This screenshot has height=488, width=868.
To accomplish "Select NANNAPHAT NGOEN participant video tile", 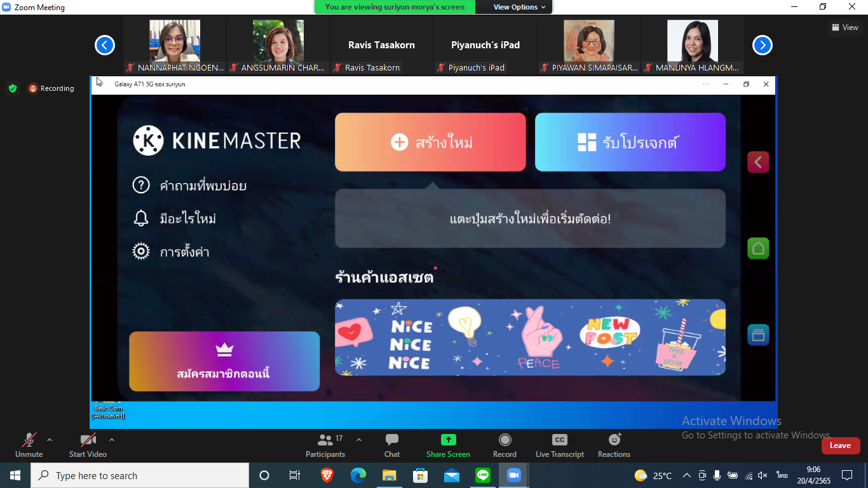I will pyautogui.click(x=175, y=46).
